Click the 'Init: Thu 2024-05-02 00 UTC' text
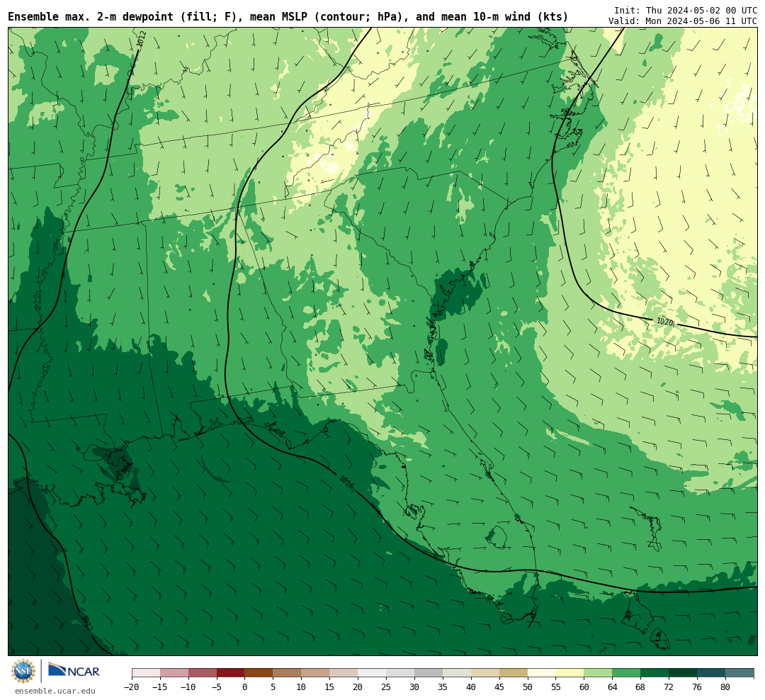Viewport: 765px width, 700px height. (686, 10)
